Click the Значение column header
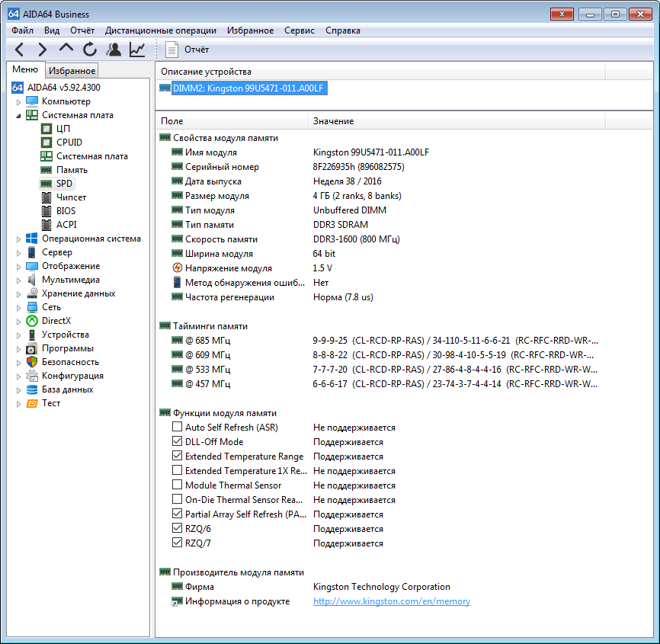Image resolution: width=660 pixels, height=644 pixels. [457, 121]
